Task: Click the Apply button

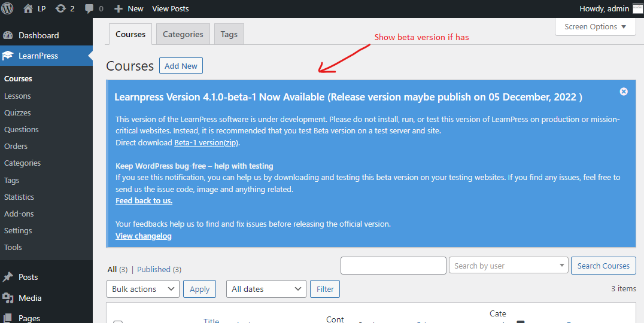Action: pos(200,289)
